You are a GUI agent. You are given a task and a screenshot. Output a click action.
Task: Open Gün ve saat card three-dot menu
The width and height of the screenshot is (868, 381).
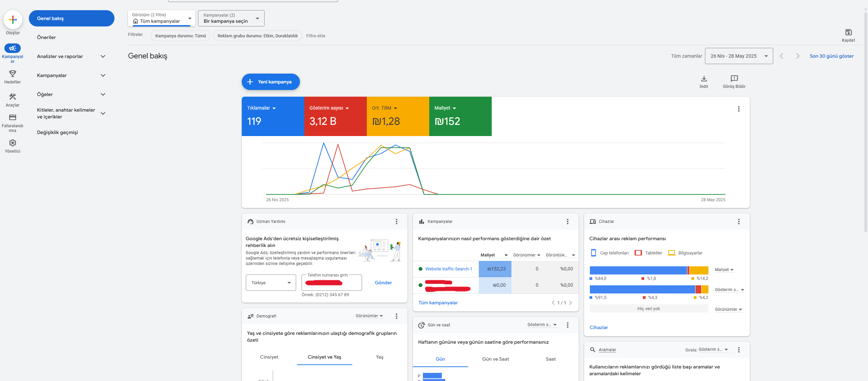(x=567, y=325)
